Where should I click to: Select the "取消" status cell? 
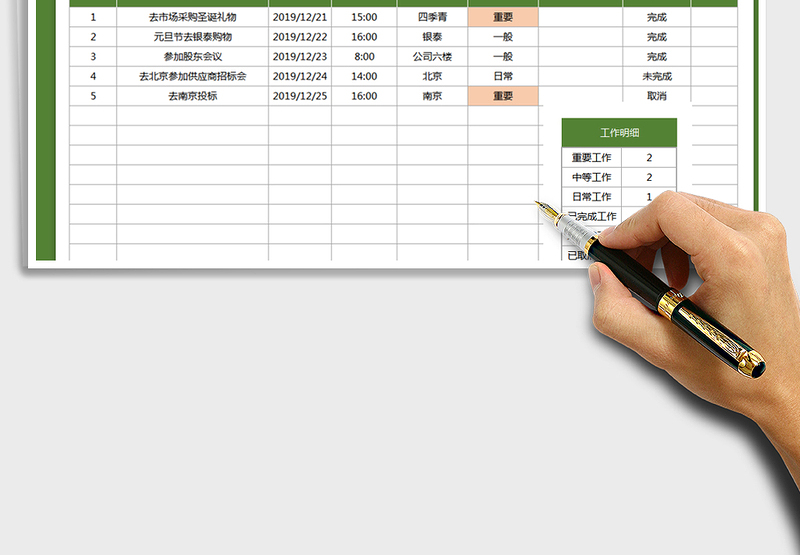click(656, 96)
